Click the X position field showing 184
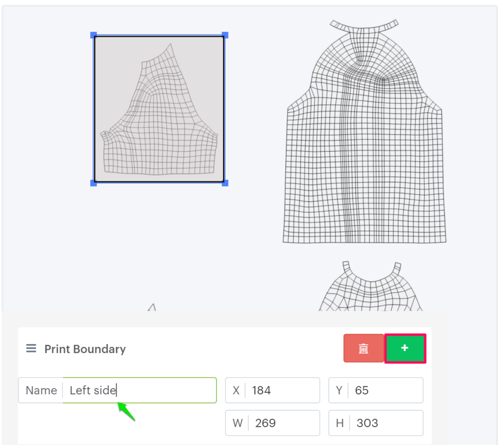The image size is (504, 445). pos(282,390)
